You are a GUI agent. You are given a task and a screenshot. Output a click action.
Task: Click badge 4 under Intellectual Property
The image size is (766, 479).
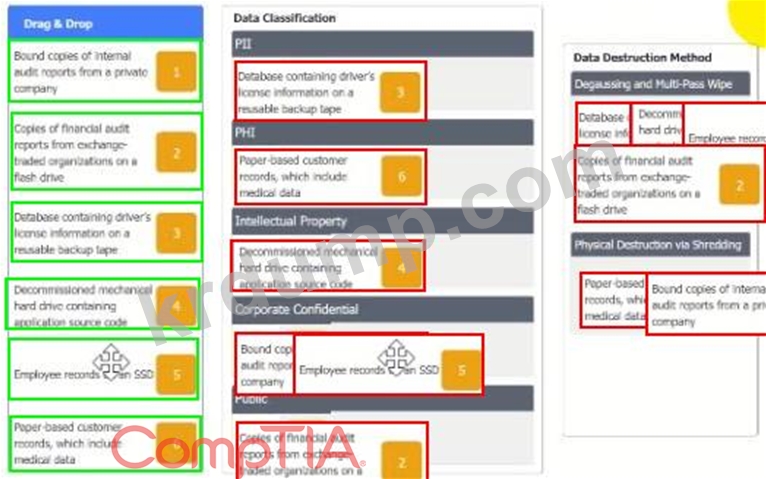[x=401, y=267]
